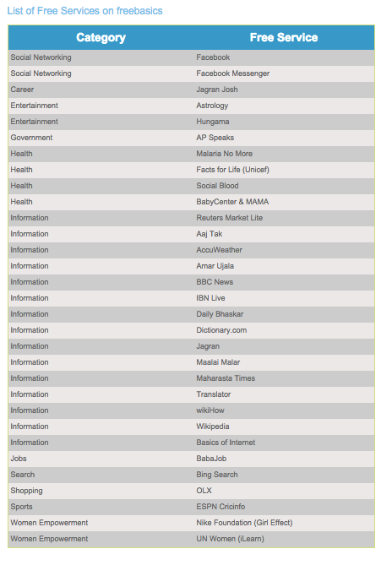This screenshot has width=392, height=565.
Task: Select Malaria No More row
Action: (191, 154)
